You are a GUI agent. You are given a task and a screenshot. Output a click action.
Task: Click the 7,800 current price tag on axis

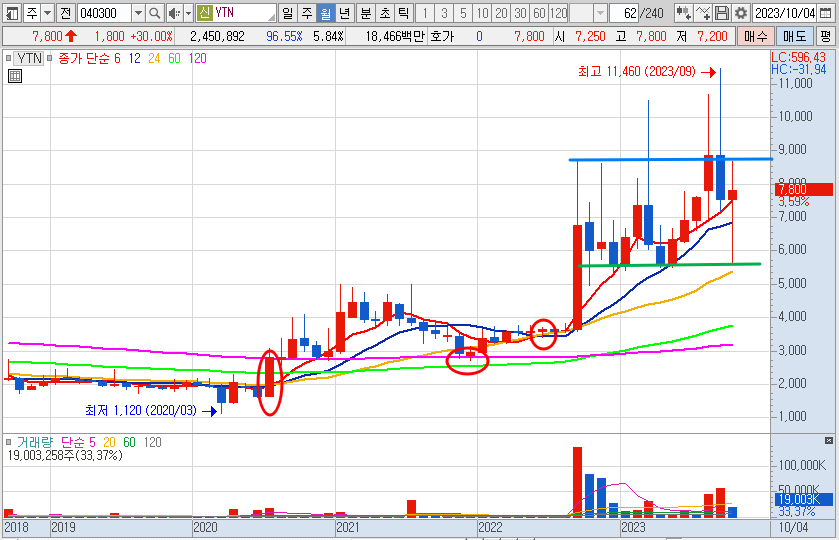804,189
